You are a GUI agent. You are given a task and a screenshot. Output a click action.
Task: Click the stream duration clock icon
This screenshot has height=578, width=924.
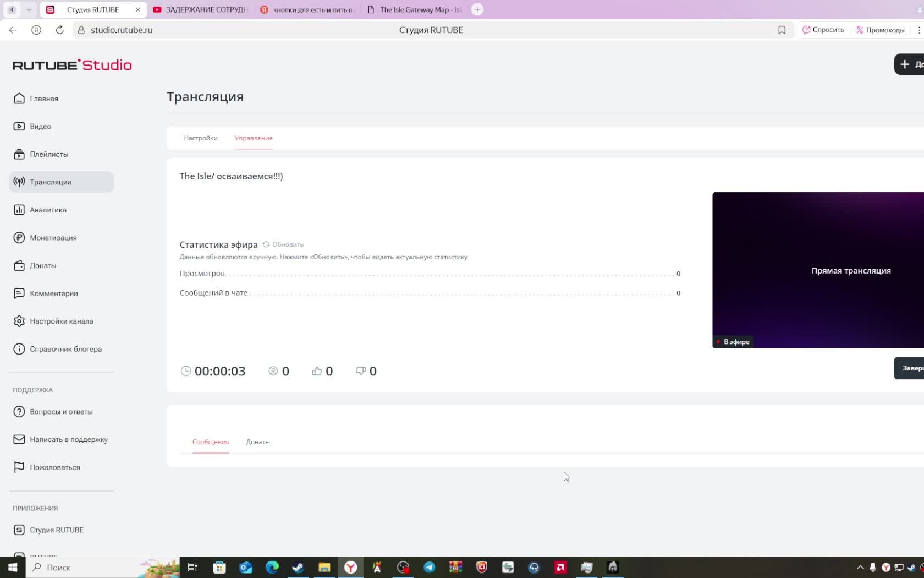coord(186,371)
